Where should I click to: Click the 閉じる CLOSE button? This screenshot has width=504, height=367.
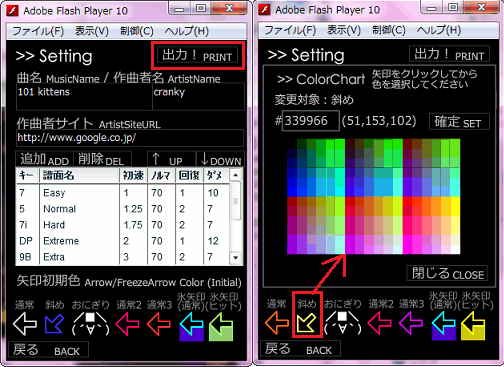point(447,273)
